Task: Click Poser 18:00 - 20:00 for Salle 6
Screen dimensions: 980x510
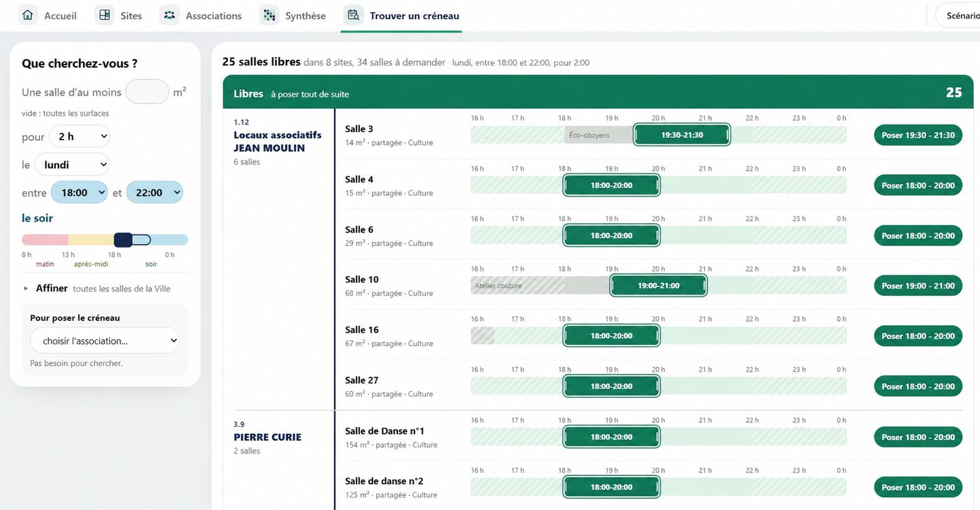Action: tap(918, 236)
